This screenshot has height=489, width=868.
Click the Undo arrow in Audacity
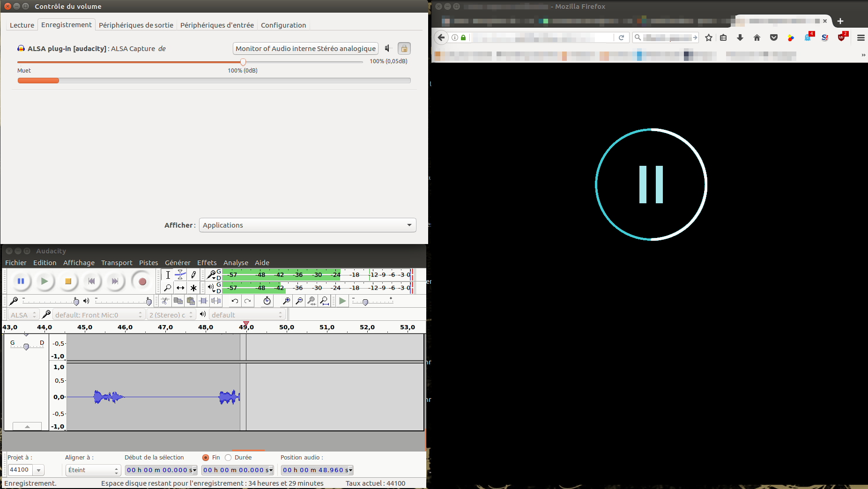coord(235,301)
